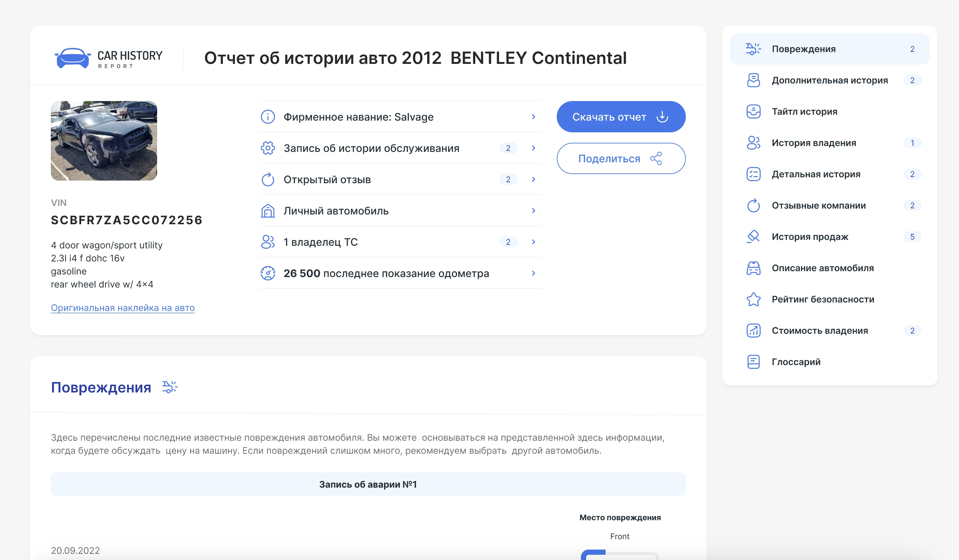Open История владения sidebar section
The width and height of the screenshot is (959, 560).
[x=830, y=143]
